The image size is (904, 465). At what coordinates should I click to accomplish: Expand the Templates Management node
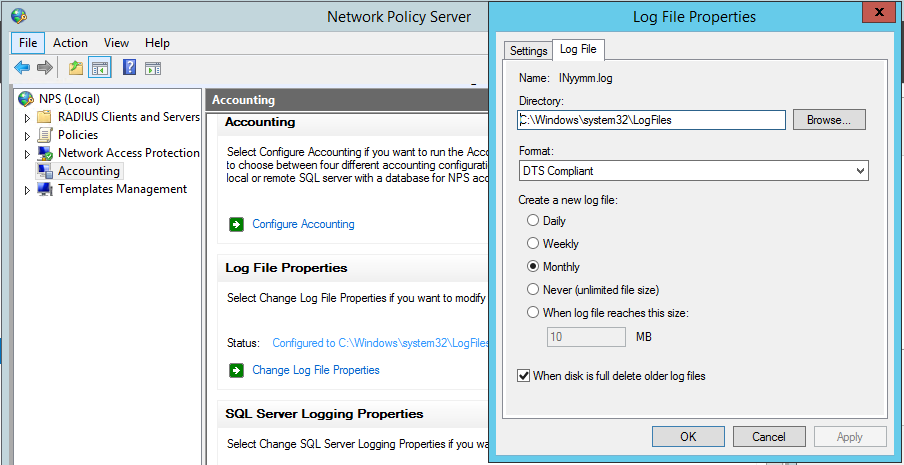[27, 190]
